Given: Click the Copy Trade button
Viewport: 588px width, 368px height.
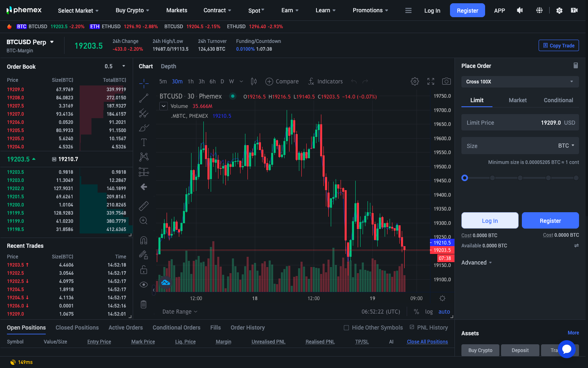Looking at the screenshot, I should (x=559, y=45).
